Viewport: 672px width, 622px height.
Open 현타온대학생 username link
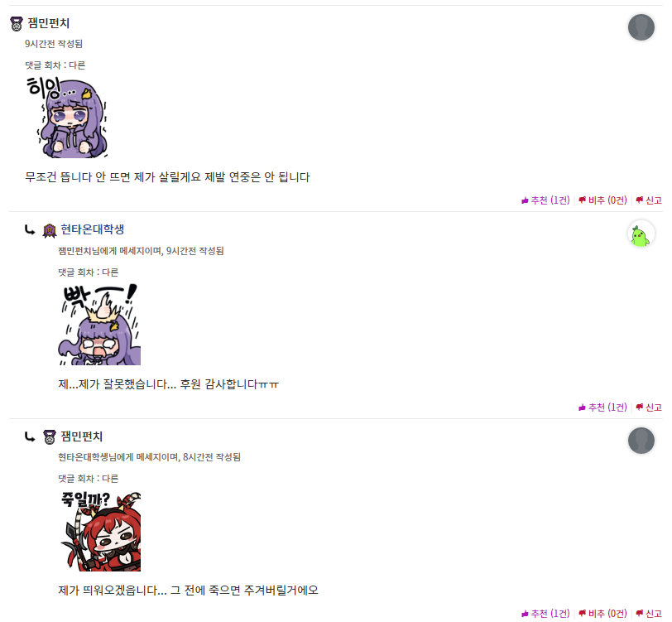pos(92,229)
